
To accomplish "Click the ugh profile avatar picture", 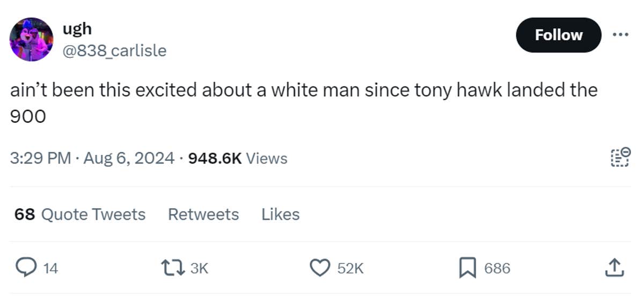I will [x=32, y=39].
